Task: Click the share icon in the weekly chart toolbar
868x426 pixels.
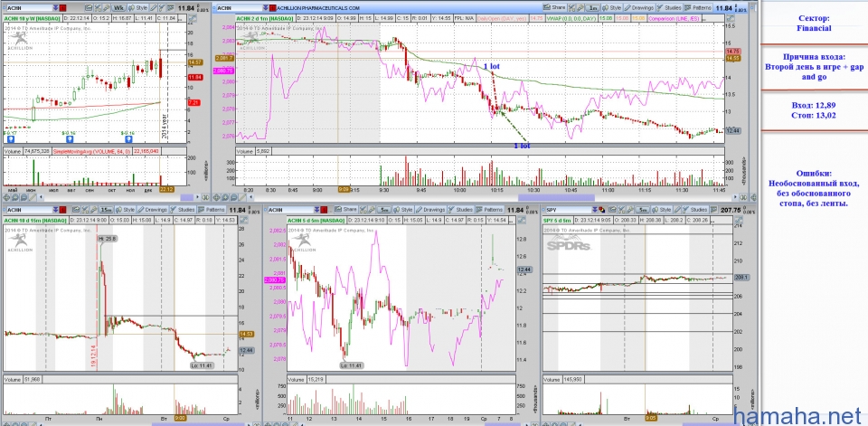Action: (x=89, y=8)
